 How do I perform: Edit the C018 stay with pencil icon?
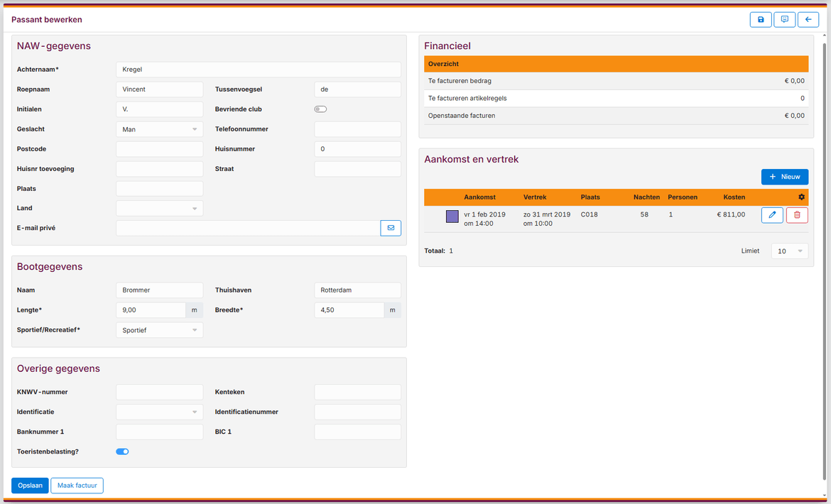pyautogui.click(x=772, y=214)
